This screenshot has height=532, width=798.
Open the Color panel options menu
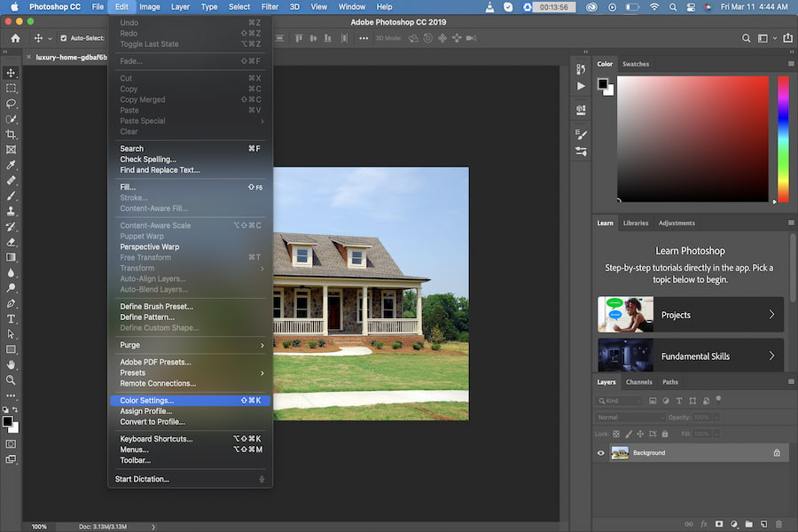point(791,64)
